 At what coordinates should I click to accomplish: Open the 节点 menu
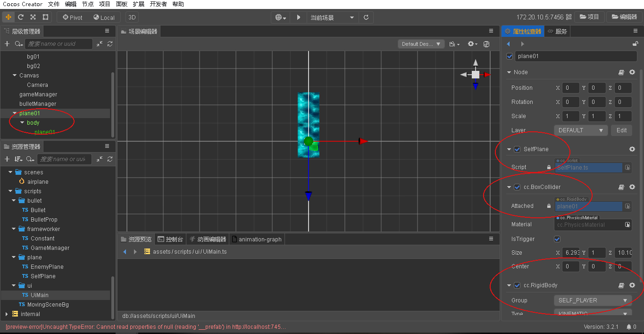tap(87, 4)
